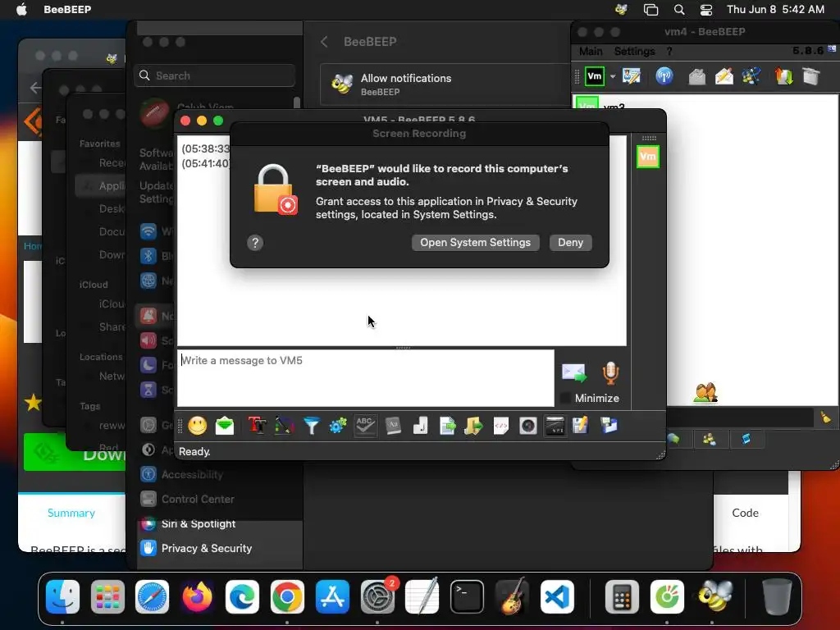The width and height of the screenshot is (840, 630).
Task: Click the two-users icon in vm4 list area
Action: pyautogui.click(x=705, y=393)
